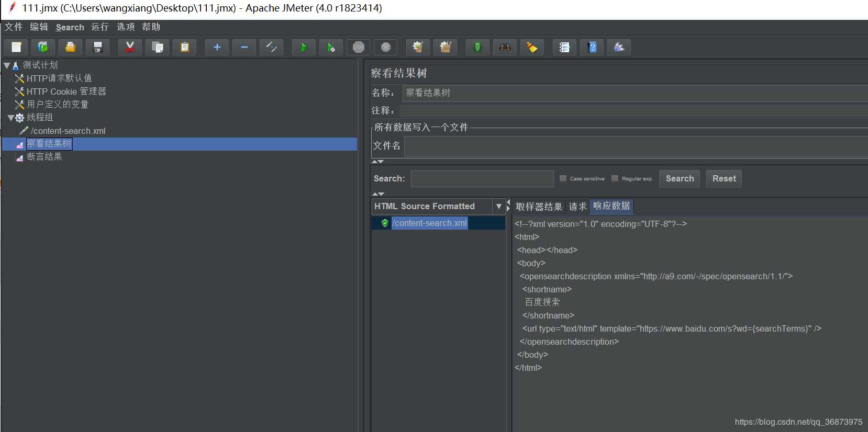
Task: Select 察看结果树 in the tree
Action: click(49, 144)
